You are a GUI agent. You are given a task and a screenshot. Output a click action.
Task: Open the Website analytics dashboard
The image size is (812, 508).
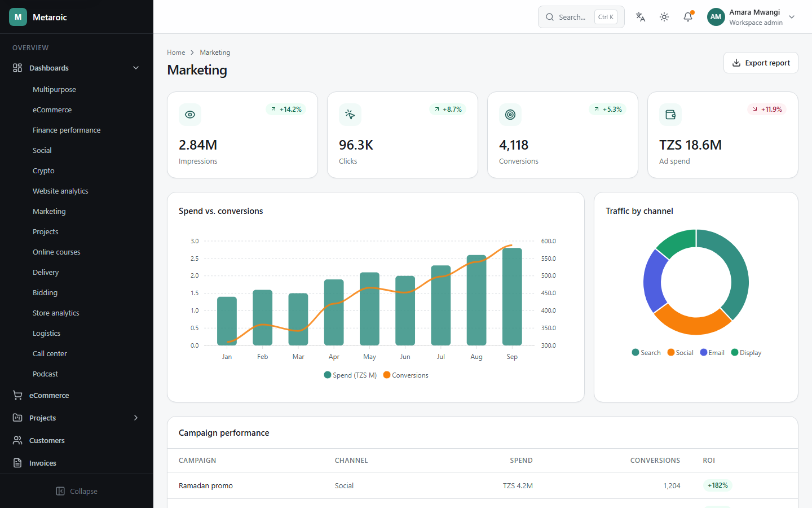pos(60,191)
